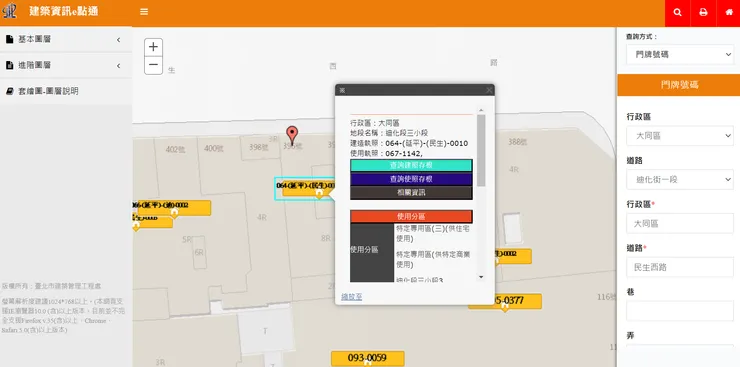
Task: Click the site logo at top left
Action: tap(9, 11)
